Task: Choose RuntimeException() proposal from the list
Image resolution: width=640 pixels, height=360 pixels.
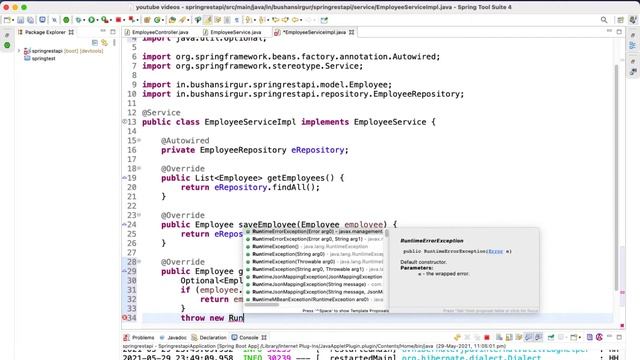Action: click(314, 247)
